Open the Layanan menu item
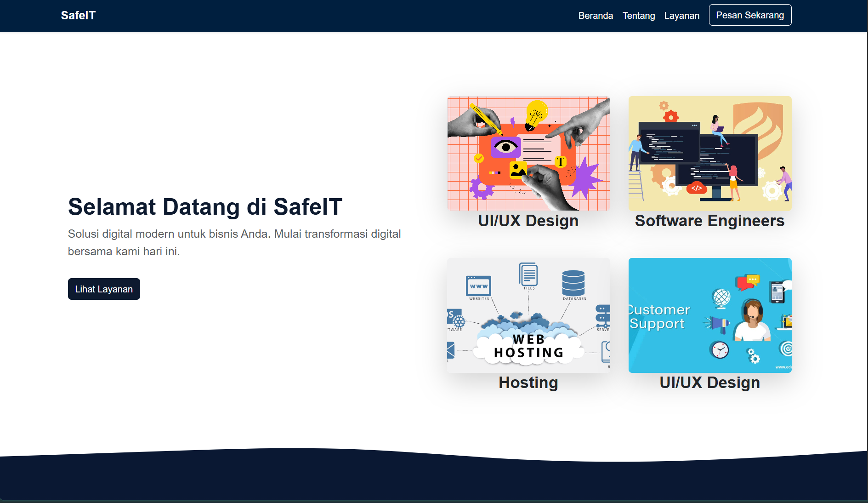Screen dimensions: 868x503 pos(681,15)
